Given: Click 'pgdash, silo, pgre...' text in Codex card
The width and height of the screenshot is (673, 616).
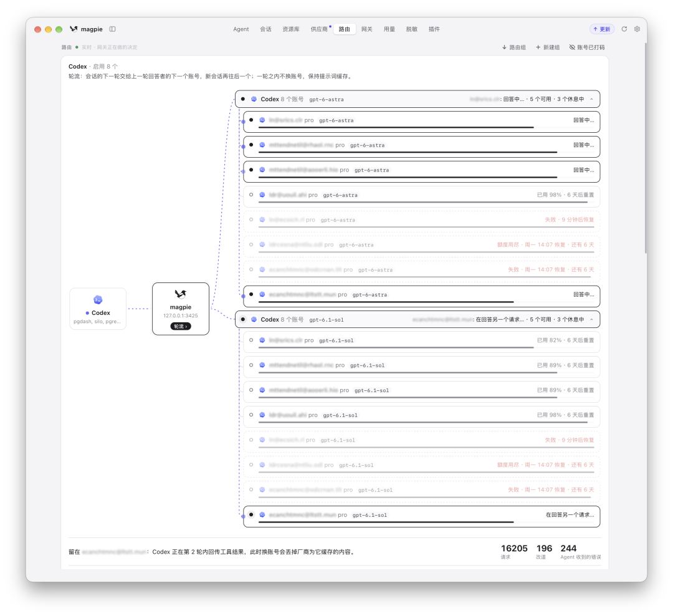Looking at the screenshot, I should click(x=97, y=321).
